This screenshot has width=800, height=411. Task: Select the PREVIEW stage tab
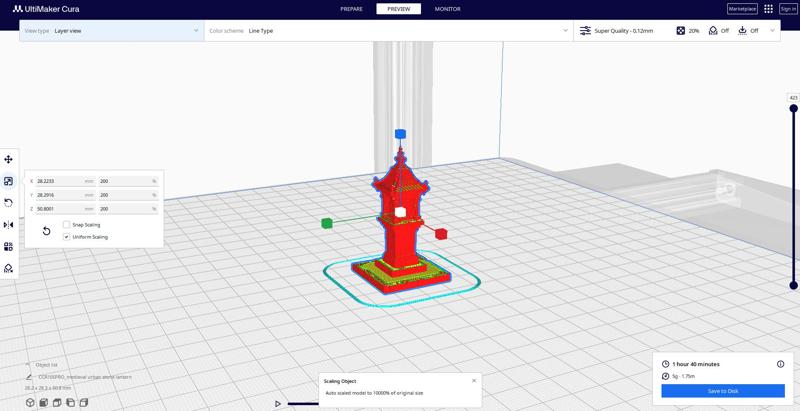click(398, 9)
